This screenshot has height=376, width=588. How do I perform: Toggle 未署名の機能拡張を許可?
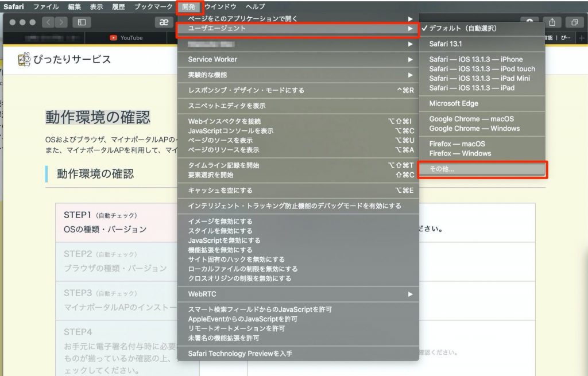click(x=298, y=338)
